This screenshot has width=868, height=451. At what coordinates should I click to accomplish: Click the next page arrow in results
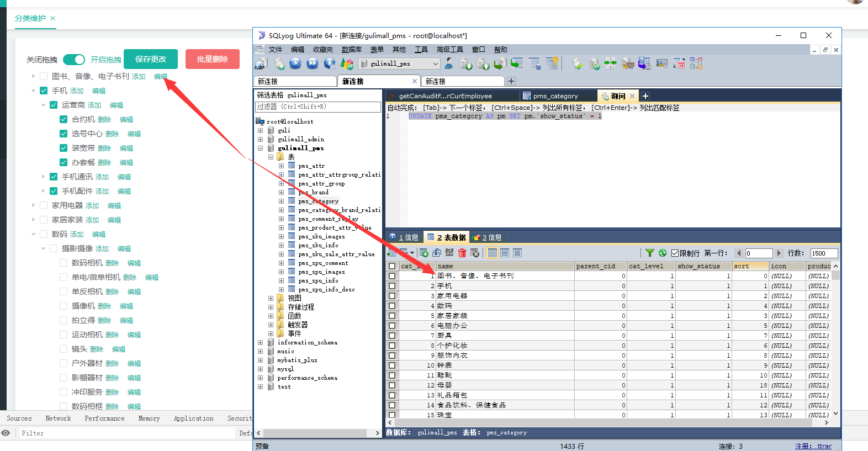point(779,253)
